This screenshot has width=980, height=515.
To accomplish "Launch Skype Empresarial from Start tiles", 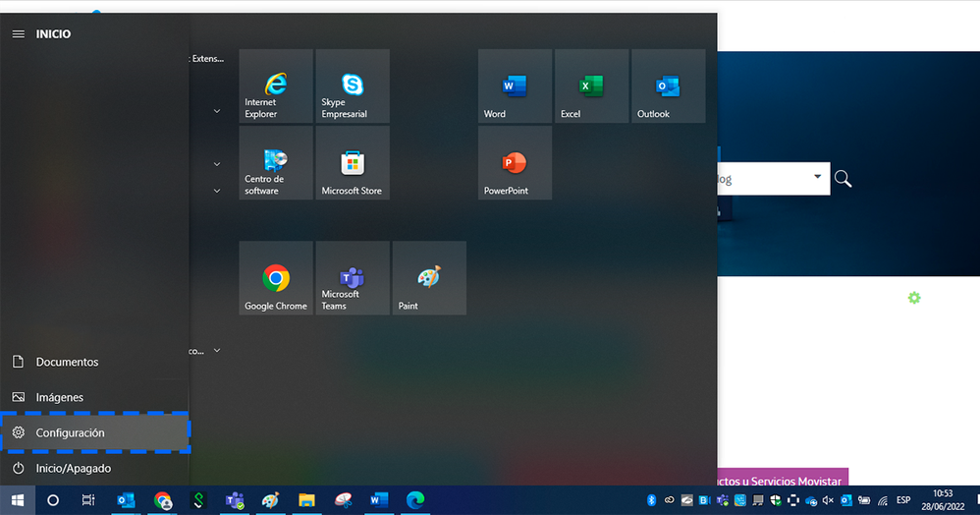I will tap(353, 86).
